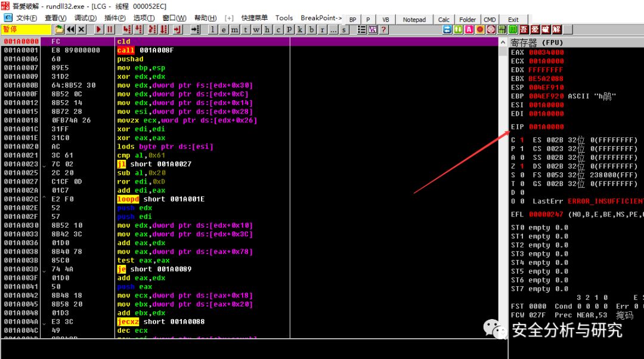
Task: Open a file with the folder toolbar icon
Action: [60, 30]
